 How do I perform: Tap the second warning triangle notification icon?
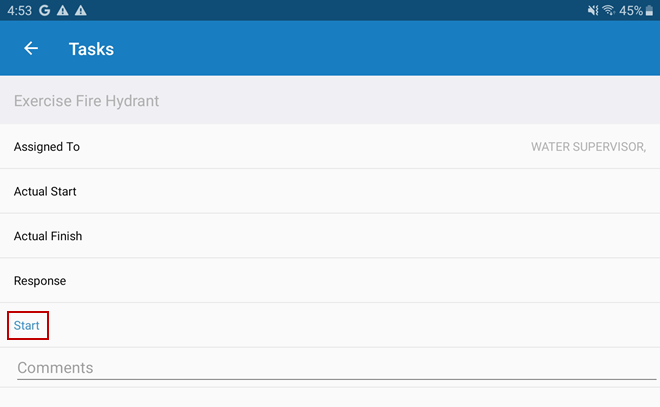point(80,10)
